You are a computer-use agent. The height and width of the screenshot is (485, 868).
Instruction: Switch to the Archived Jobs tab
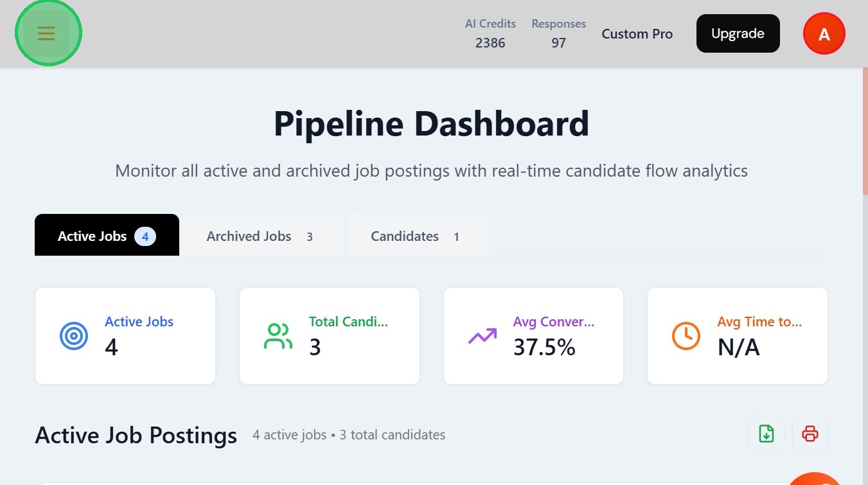click(261, 236)
